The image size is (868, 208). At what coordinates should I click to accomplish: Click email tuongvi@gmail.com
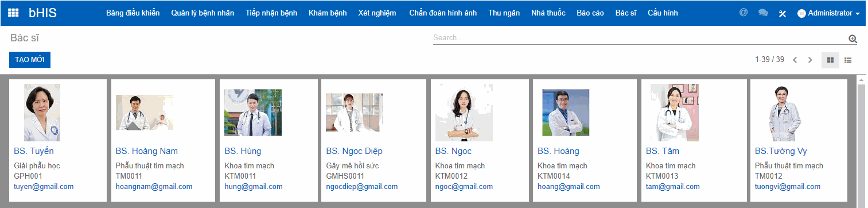[x=788, y=187]
